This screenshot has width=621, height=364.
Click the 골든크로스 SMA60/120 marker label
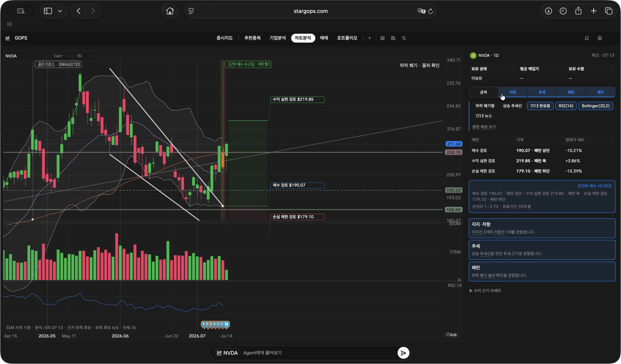pos(58,64)
